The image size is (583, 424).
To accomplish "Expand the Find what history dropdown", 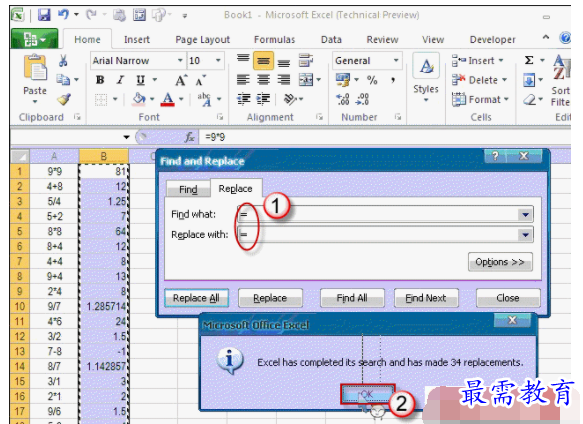I will click(525, 215).
